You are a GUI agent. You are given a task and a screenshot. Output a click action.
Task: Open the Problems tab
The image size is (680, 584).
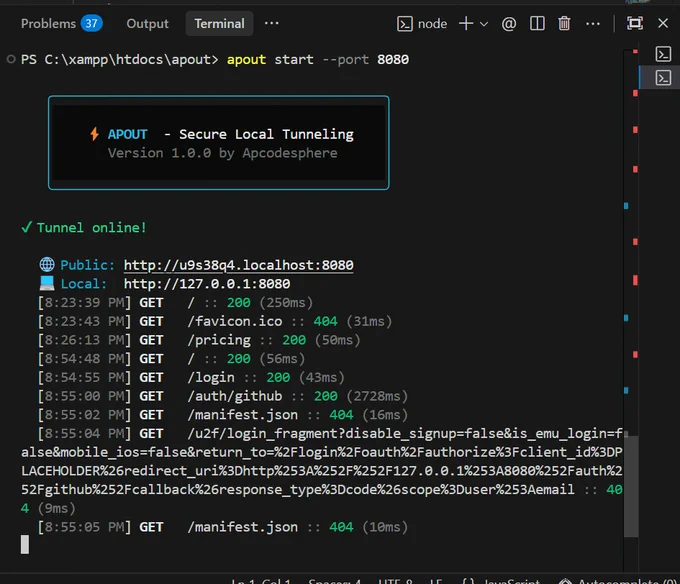tap(48, 23)
